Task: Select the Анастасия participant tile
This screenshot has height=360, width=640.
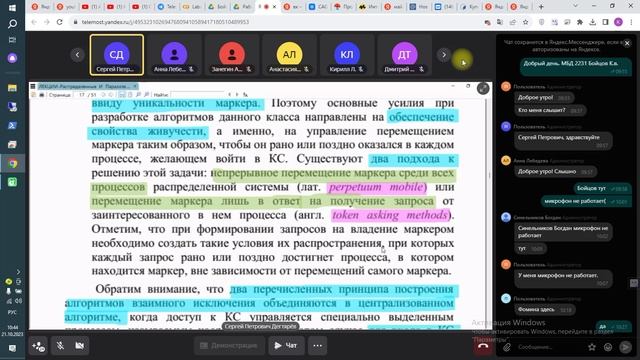Action: [289, 55]
